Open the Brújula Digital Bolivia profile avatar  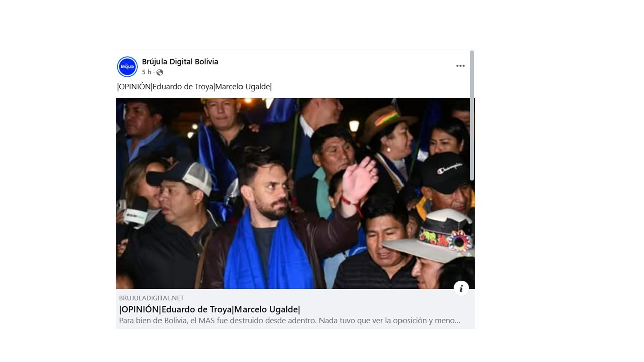(127, 67)
